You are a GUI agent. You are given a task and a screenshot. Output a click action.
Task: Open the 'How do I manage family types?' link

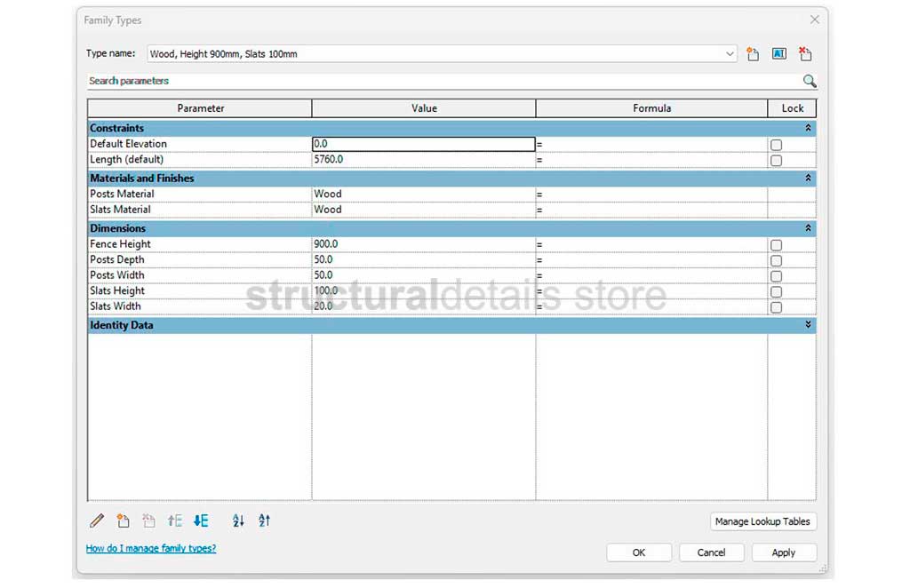[151, 549]
